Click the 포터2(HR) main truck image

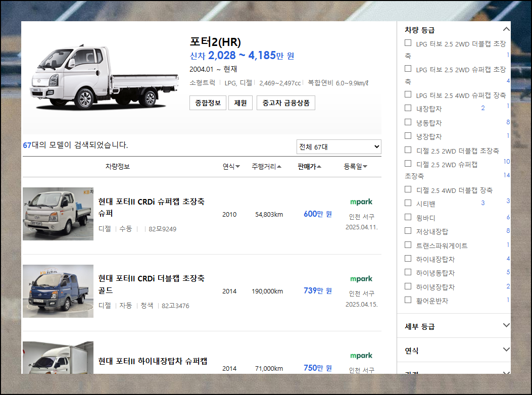pos(105,77)
